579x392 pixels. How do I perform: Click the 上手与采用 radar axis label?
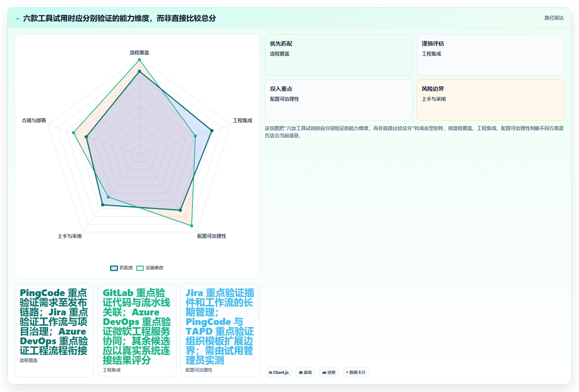[70, 236]
